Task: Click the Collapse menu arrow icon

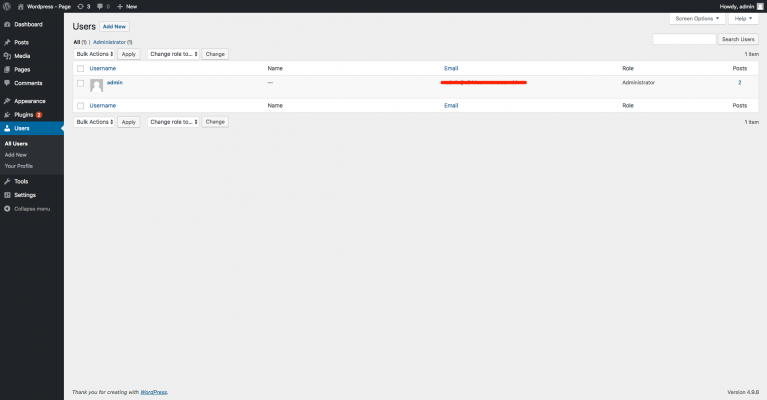Action: click(7, 209)
